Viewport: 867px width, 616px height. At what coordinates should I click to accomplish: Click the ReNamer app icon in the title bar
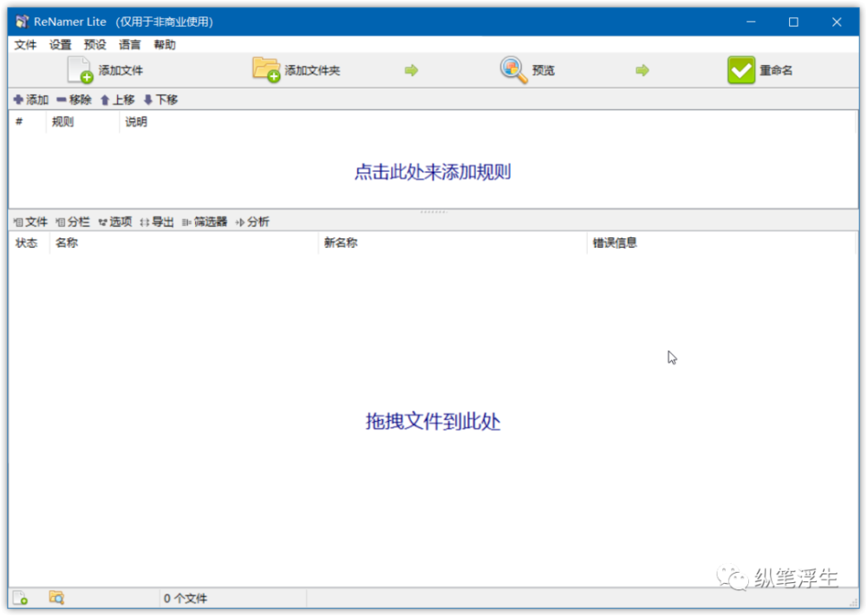pos(22,22)
